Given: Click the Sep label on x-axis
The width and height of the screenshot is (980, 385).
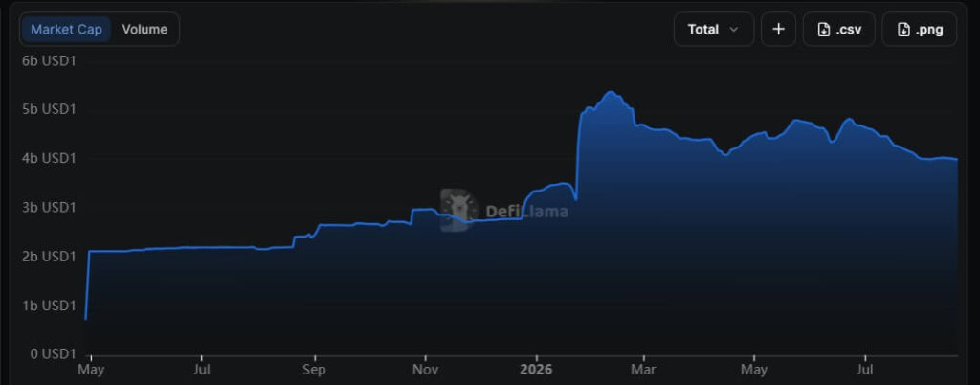Looking at the screenshot, I should (x=314, y=370).
